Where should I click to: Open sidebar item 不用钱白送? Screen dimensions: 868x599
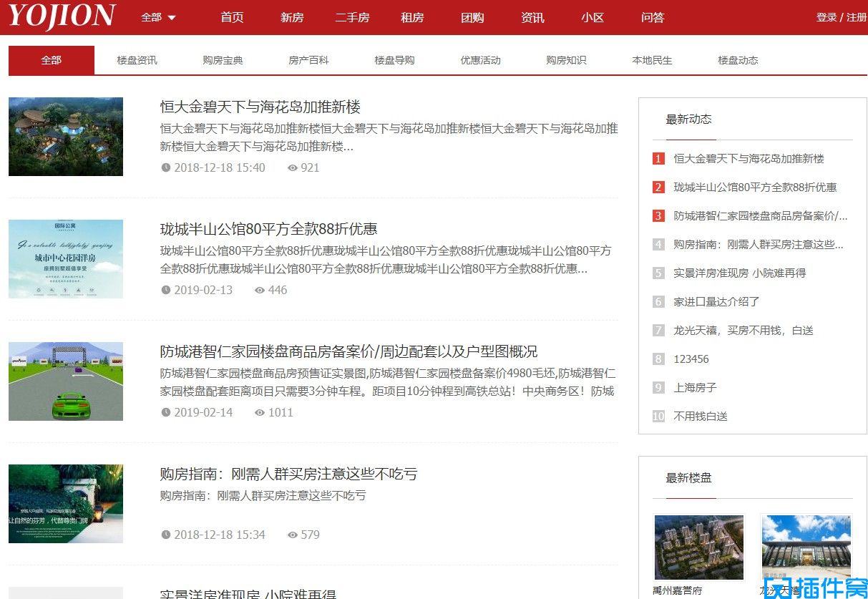(701, 417)
